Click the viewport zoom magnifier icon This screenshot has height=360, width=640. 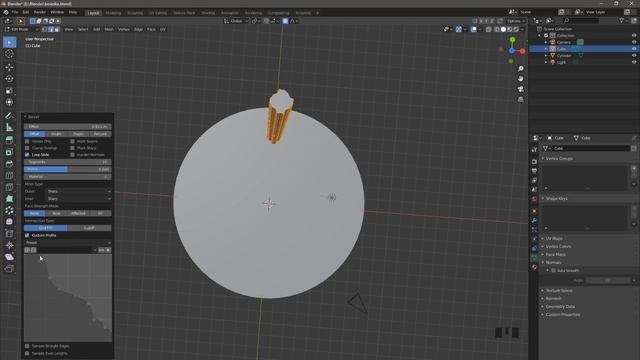520,69
